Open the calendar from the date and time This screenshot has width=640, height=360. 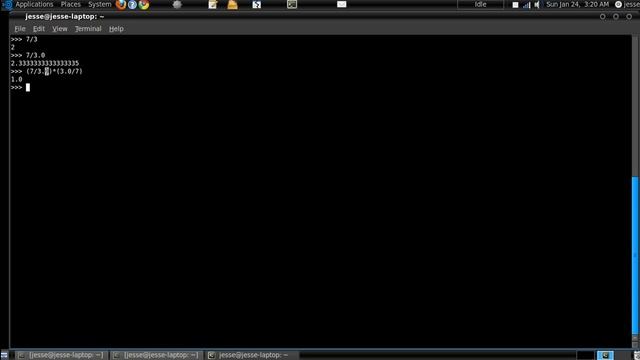(x=577, y=4)
